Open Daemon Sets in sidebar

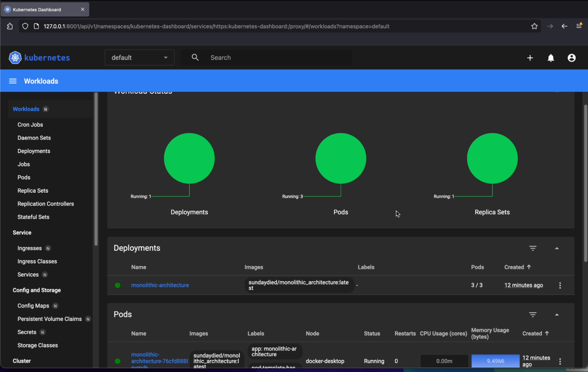coord(34,138)
